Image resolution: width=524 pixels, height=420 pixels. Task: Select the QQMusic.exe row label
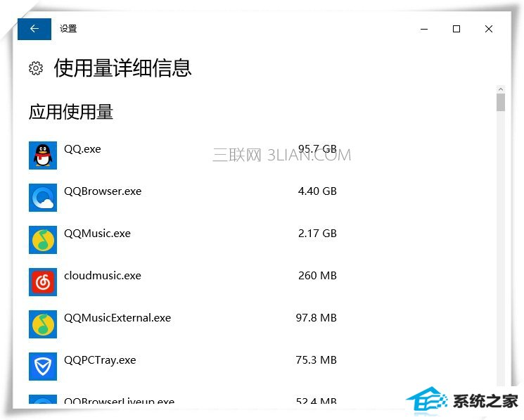[x=97, y=234]
